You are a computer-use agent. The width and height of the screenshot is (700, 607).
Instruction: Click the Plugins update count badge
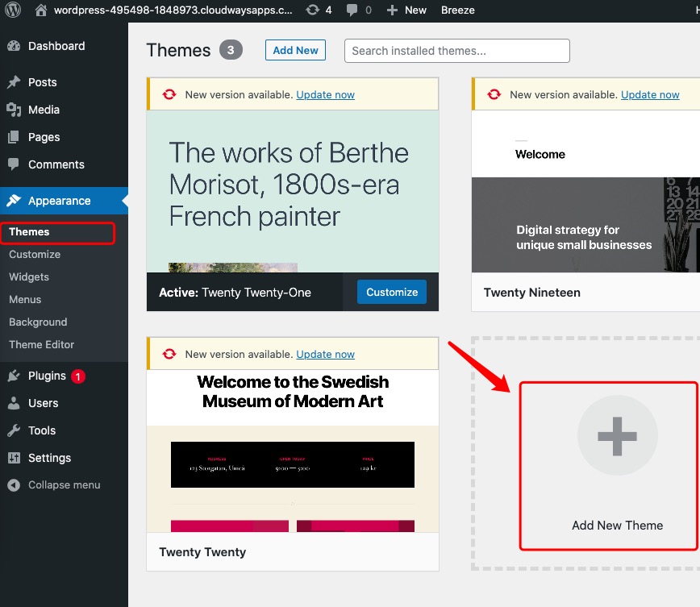coord(78,376)
